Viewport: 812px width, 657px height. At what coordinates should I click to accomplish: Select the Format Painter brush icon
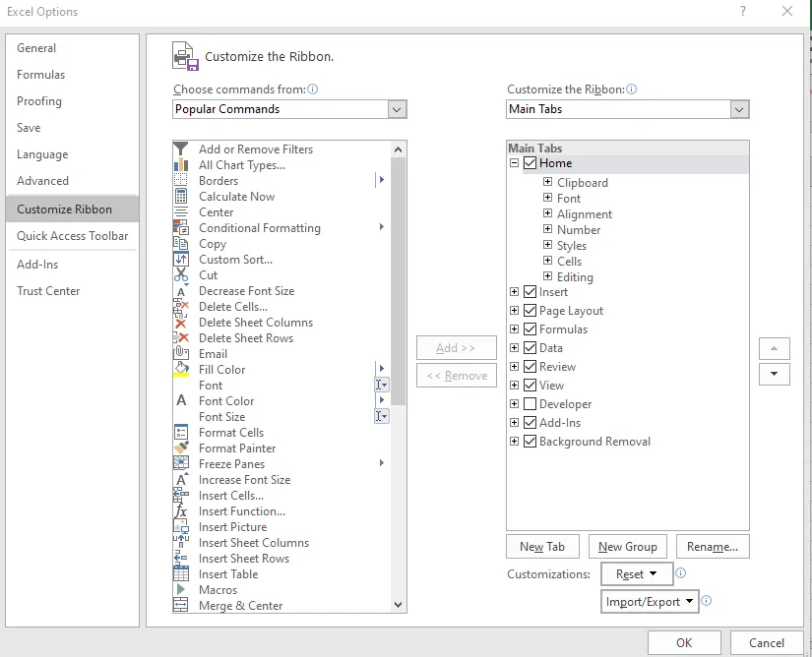(181, 448)
